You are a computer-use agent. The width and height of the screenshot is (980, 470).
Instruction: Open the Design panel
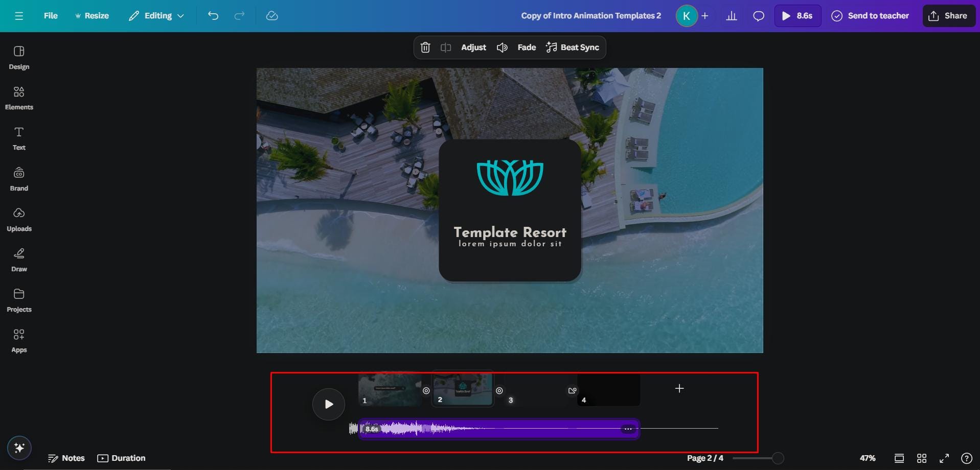click(19, 58)
